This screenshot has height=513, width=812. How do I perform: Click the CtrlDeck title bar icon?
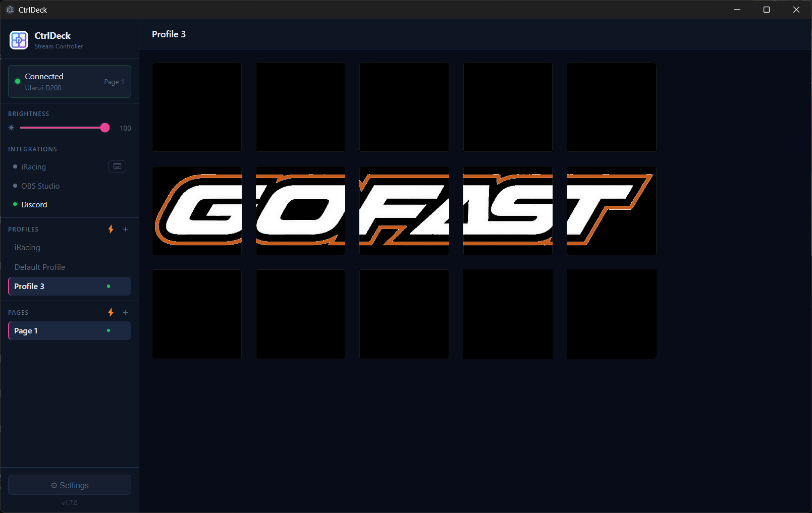[10, 10]
